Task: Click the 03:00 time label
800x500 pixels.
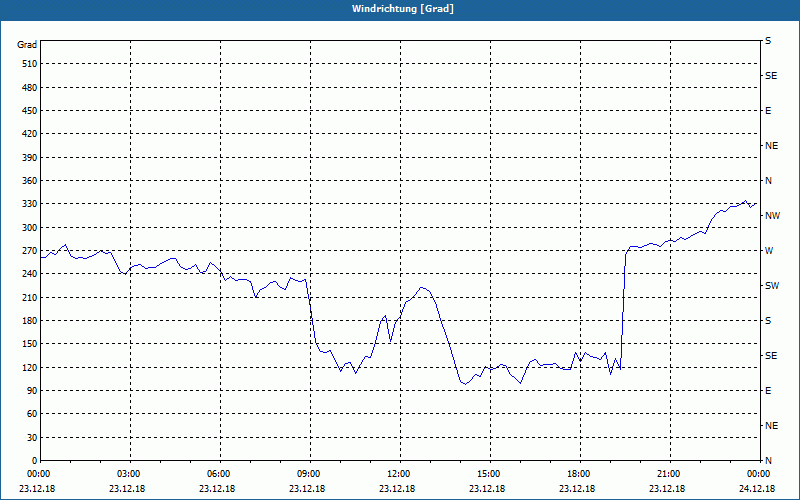Action: [128, 474]
